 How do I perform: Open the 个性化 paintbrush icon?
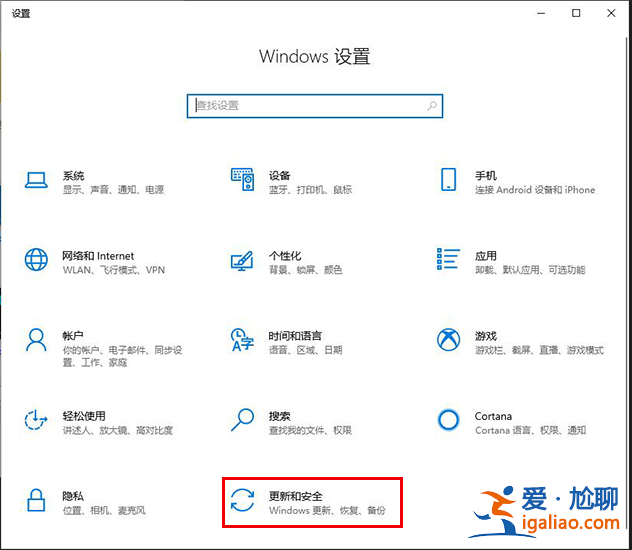pos(242,261)
